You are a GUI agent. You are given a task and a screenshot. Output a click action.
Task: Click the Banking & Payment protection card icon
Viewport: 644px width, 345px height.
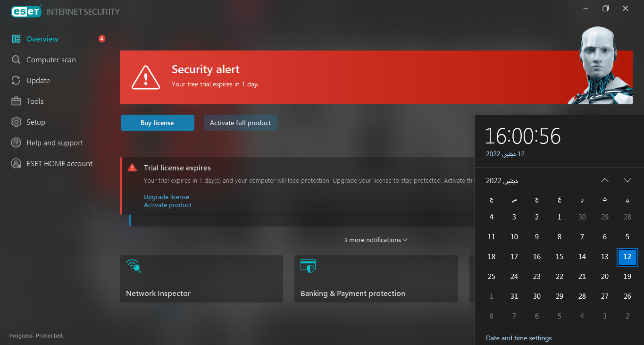(x=308, y=266)
